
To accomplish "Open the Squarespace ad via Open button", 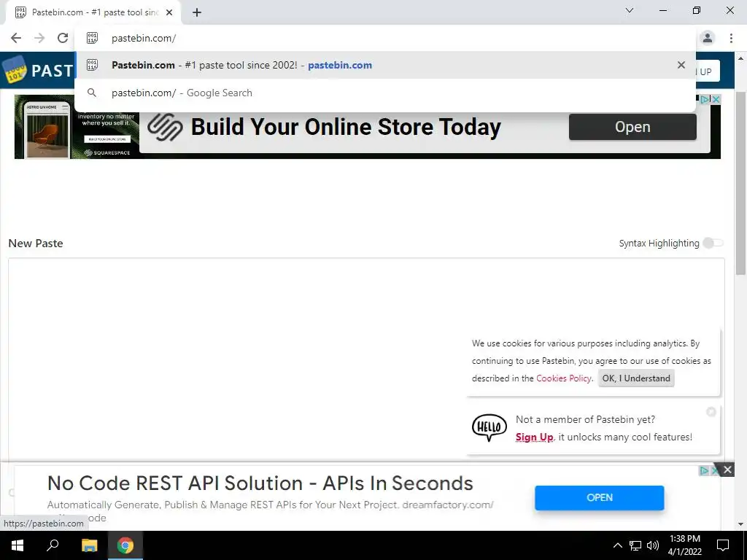I will (632, 127).
